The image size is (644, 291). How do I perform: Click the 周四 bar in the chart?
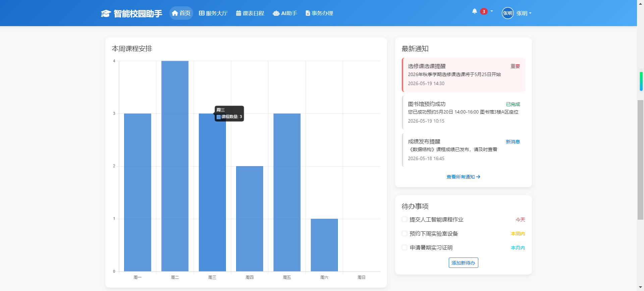(250, 219)
